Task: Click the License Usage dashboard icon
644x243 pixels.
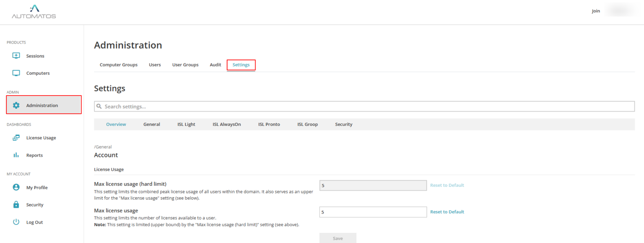Action: tap(16, 138)
